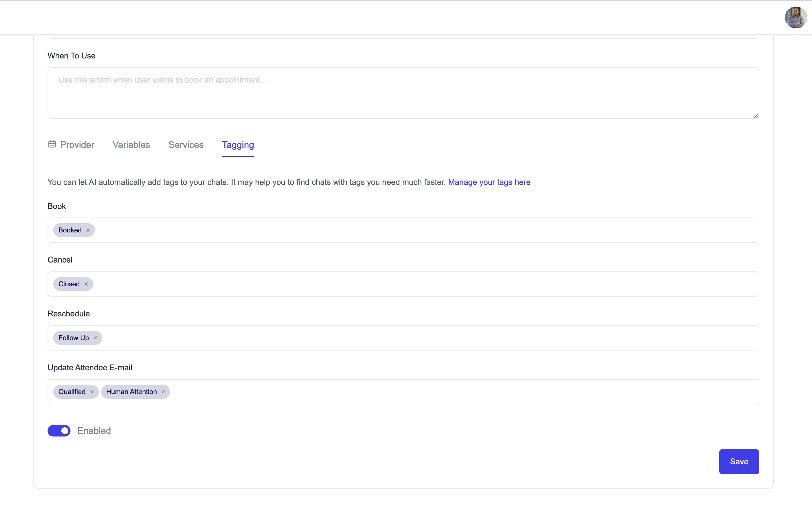Open the Update Attendee E-mail tags field
812x509 pixels.
pyautogui.click(x=403, y=392)
